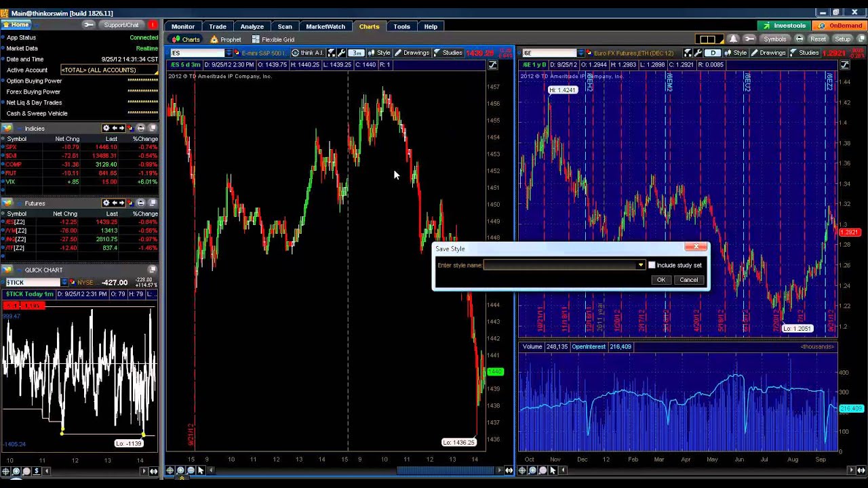Viewport: 868px width, 488px height.
Task: Click the Indicies gear settings icon
Action: [106, 128]
